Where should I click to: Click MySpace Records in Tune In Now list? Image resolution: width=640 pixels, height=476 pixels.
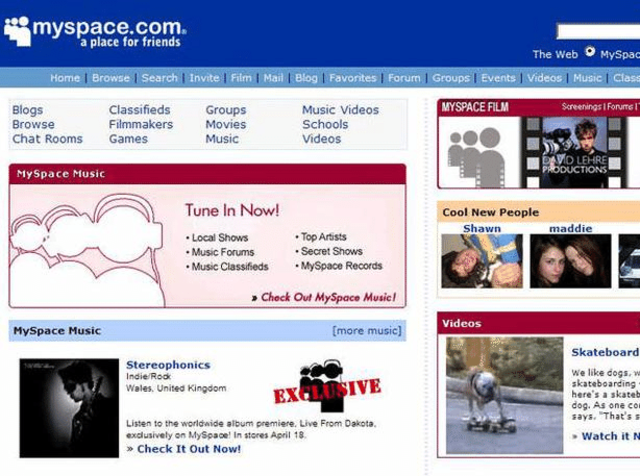pos(341,266)
